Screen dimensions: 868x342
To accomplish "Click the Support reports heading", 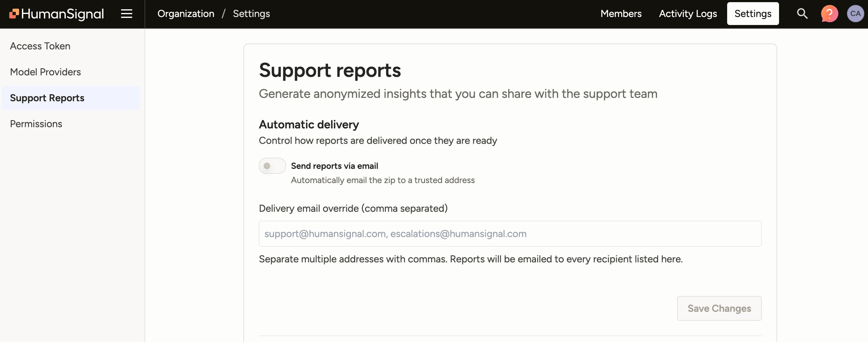I will point(330,70).
